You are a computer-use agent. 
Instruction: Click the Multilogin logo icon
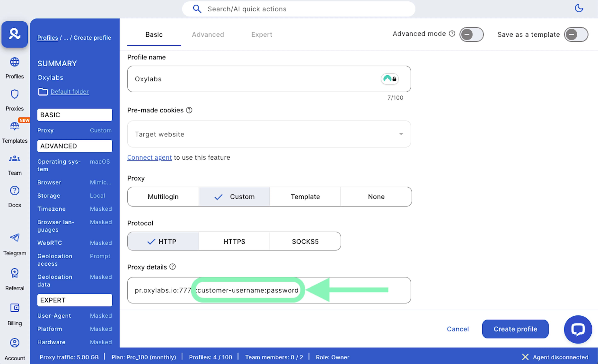(x=15, y=34)
